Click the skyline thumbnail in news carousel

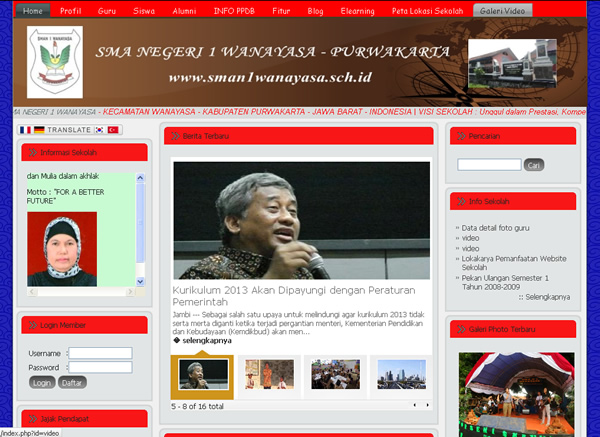point(398,374)
